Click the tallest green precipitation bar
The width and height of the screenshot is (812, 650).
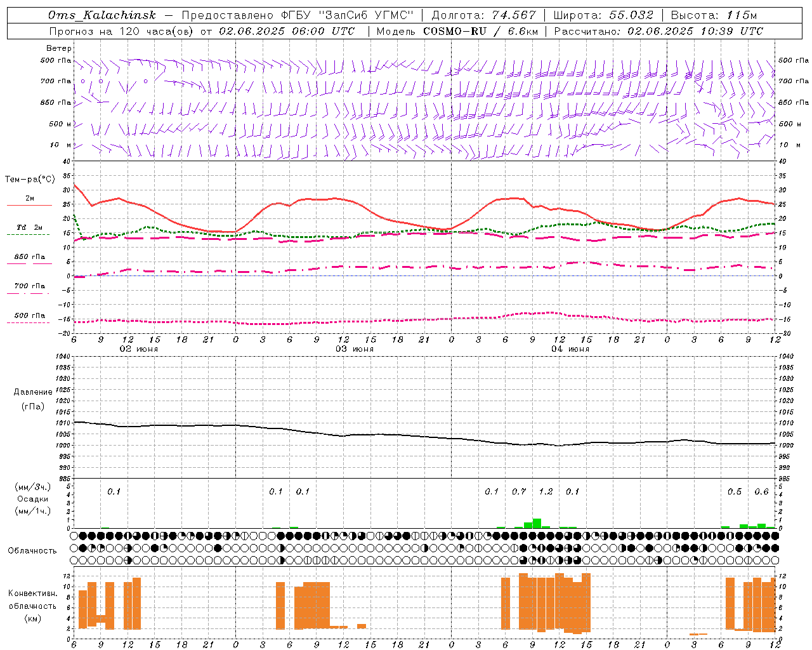(x=537, y=524)
